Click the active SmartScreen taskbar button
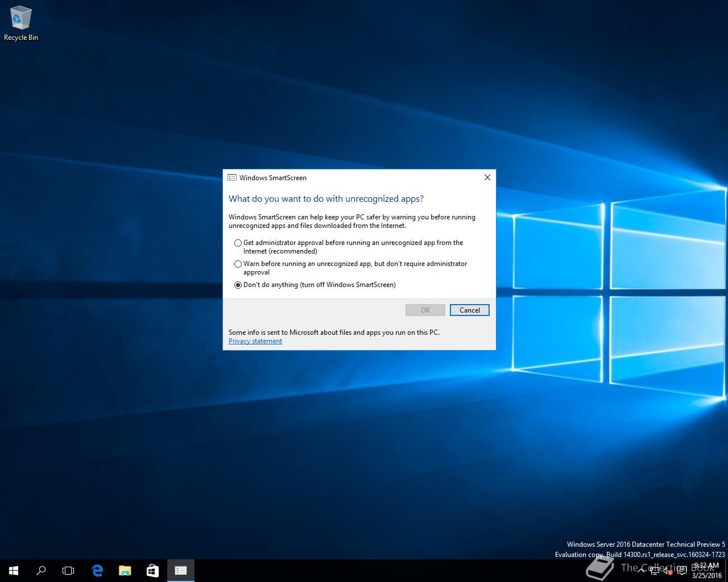Image resolution: width=728 pixels, height=582 pixels. (181, 571)
